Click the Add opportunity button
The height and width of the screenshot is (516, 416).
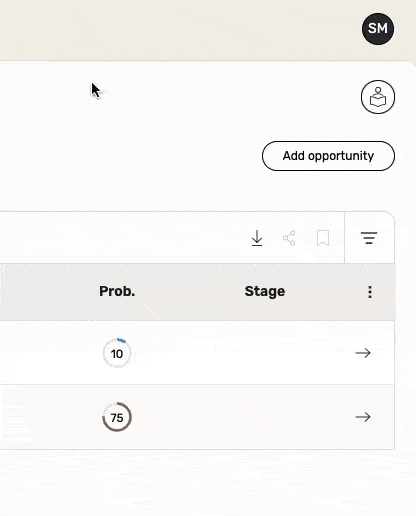tap(328, 156)
